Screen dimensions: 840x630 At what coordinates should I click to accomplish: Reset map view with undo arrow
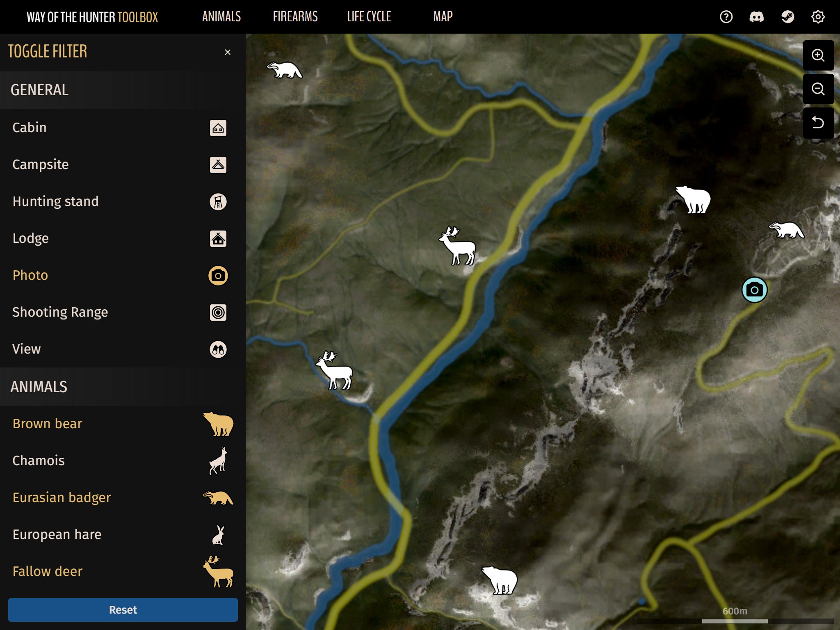click(x=818, y=123)
